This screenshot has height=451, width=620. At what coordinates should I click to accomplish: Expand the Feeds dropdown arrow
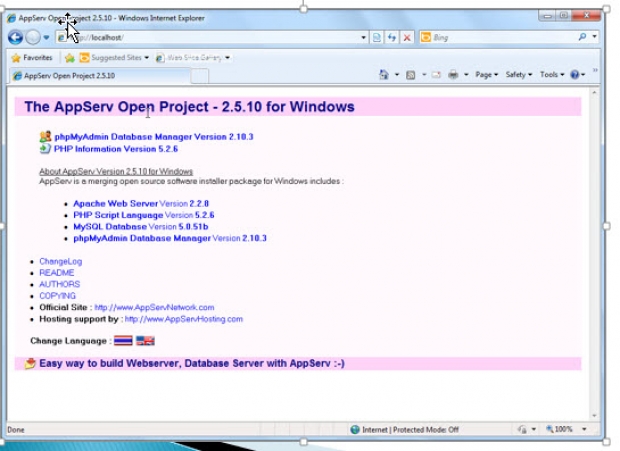[x=424, y=74]
